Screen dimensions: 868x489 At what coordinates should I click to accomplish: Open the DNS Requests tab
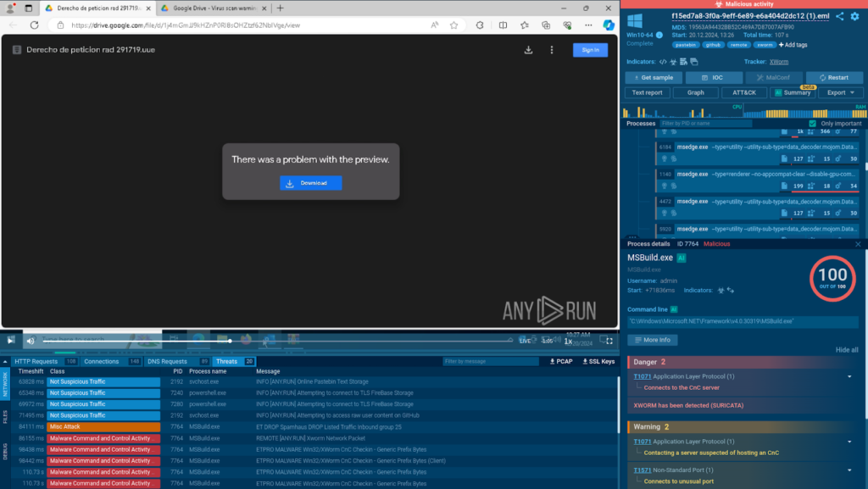(167, 361)
